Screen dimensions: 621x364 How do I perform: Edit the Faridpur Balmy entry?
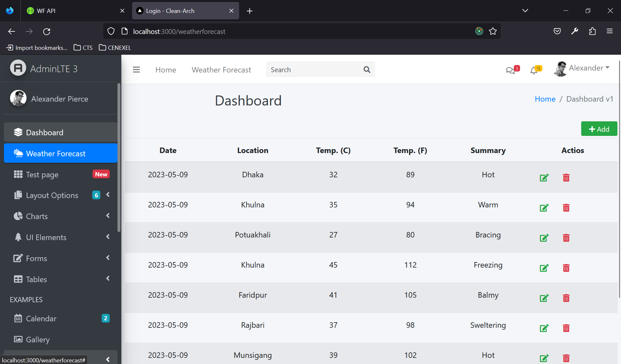coord(544,298)
